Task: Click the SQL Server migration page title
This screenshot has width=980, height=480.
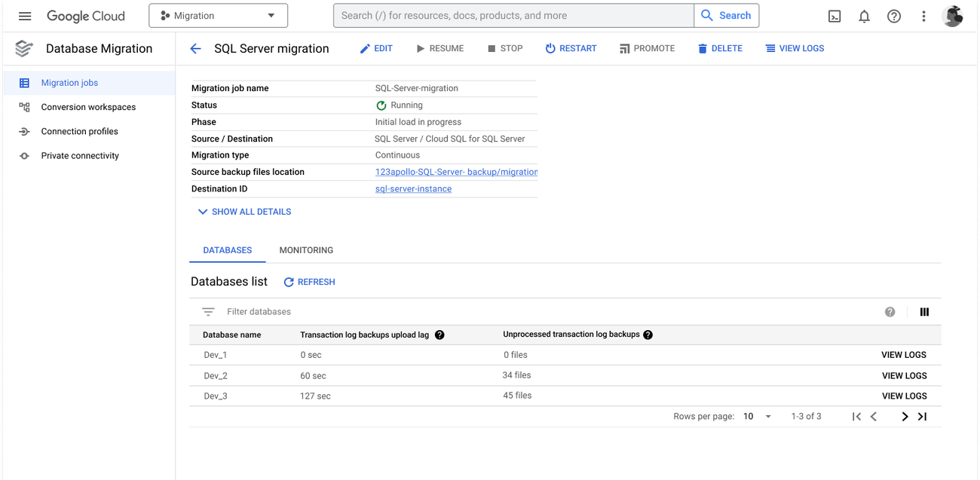Action: click(x=271, y=48)
